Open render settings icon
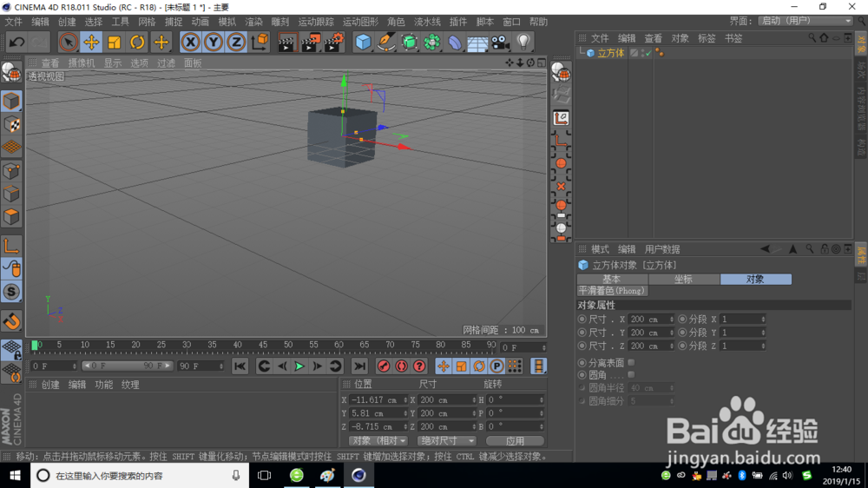The height and width of the screenshot is (488, 868). [x=334, y=42]
